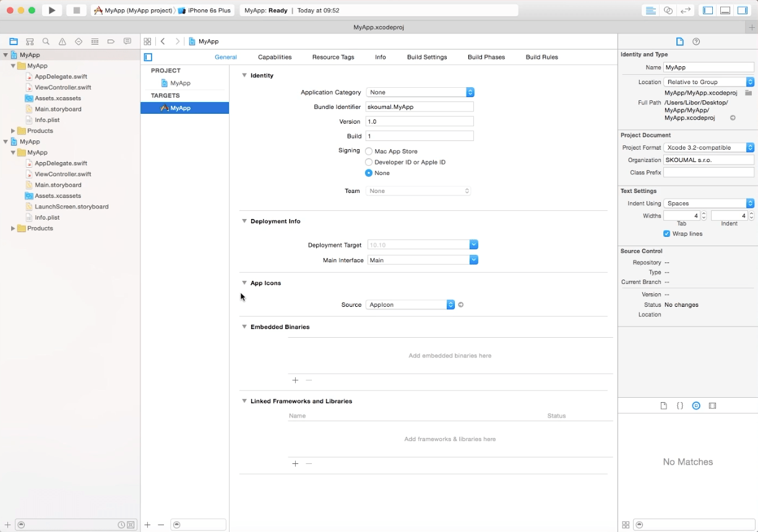Screen dimensions: 758x532
Task: Toggle Wrap lines checkbox
Action: point(666,234)
